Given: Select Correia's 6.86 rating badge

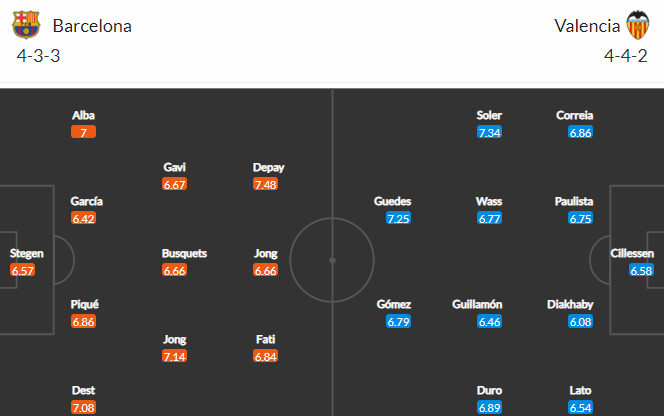Looking at the screenshot, I should 581,133.
